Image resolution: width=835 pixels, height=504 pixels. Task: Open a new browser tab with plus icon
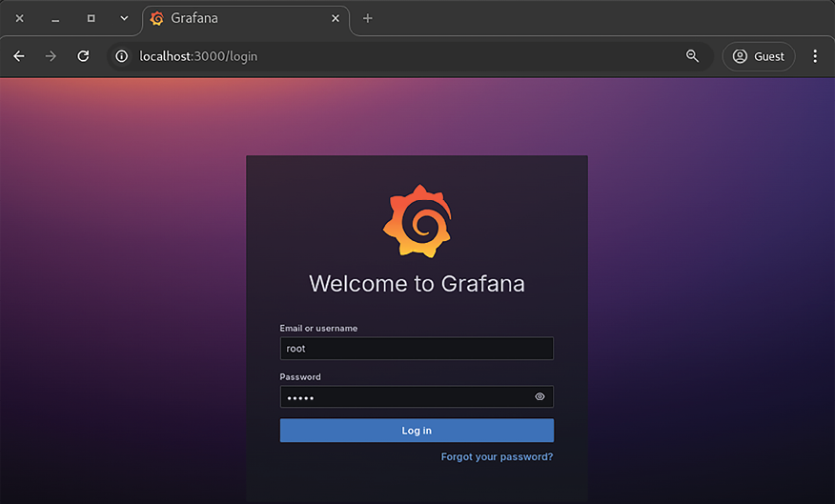pos(368,18)
